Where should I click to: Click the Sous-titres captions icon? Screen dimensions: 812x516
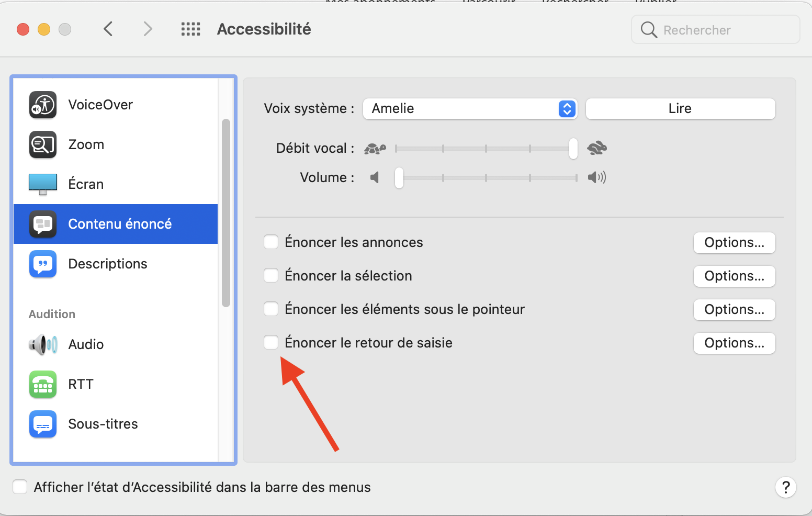click(x=43, y=424)
